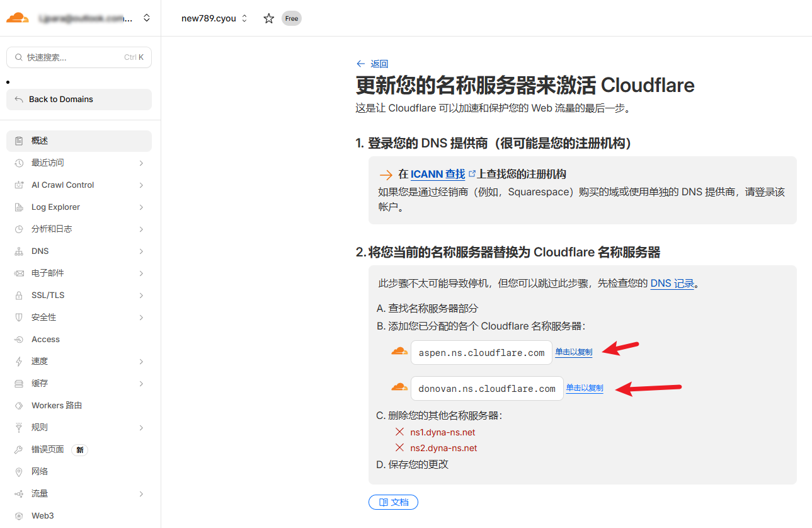Click the 新 badge on 错误页面
This screenshot has width=812, height=528.
79,450
